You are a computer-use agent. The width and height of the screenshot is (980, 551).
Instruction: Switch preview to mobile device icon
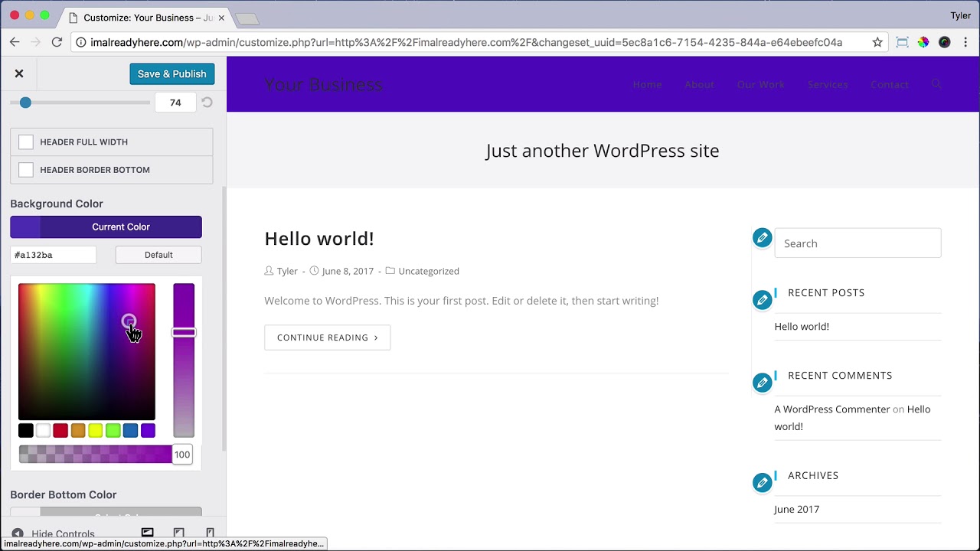(210, 533)
